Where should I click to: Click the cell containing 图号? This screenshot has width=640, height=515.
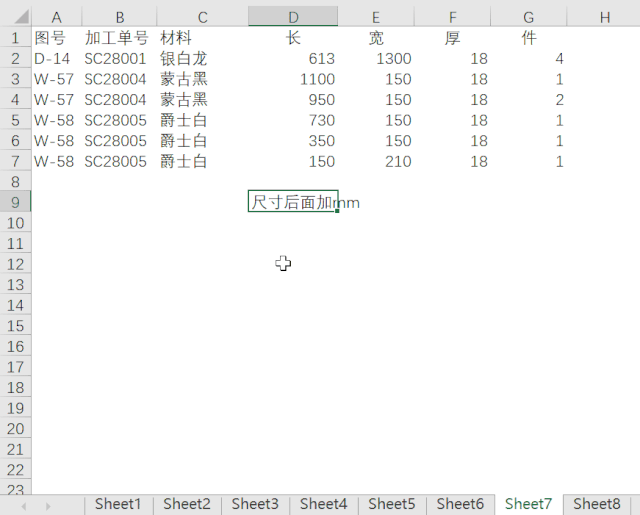[57, 38]
